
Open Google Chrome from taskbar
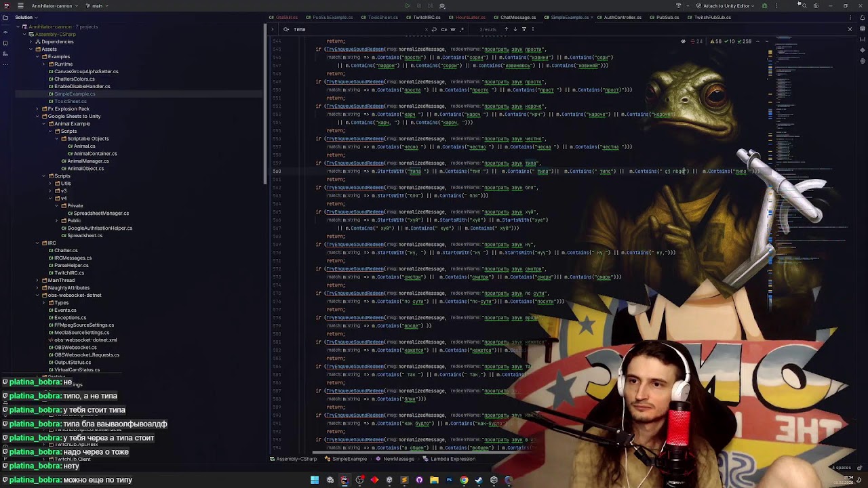(464, 480)
